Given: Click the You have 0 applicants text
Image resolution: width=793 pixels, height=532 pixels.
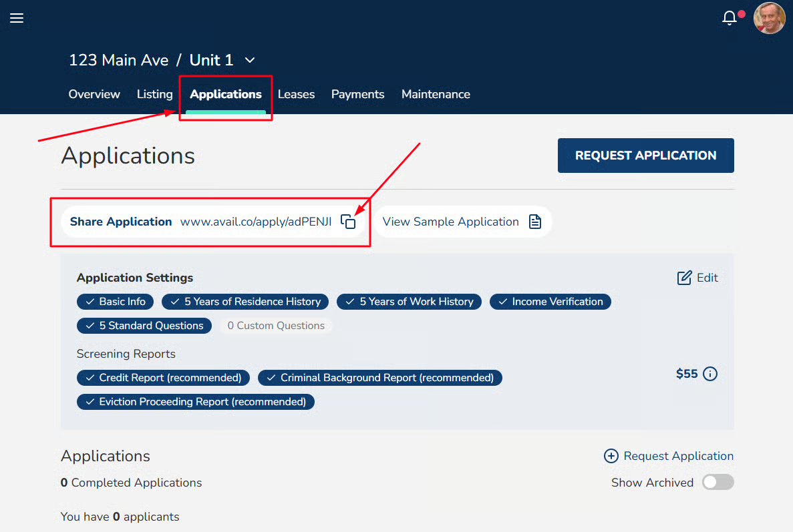Looking at the screenshot, I should [x=120, y=517].
